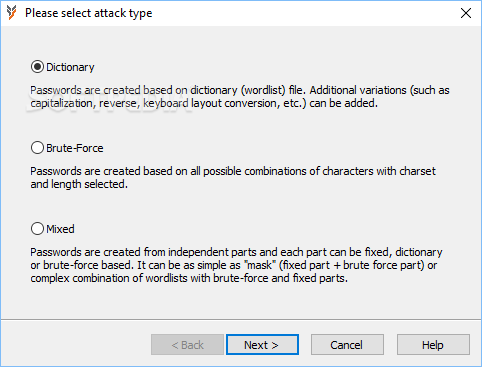Click the application logo icon in title bar
Image resolution: width=482 pixels, height=367 pixels.
coord(12,13)
